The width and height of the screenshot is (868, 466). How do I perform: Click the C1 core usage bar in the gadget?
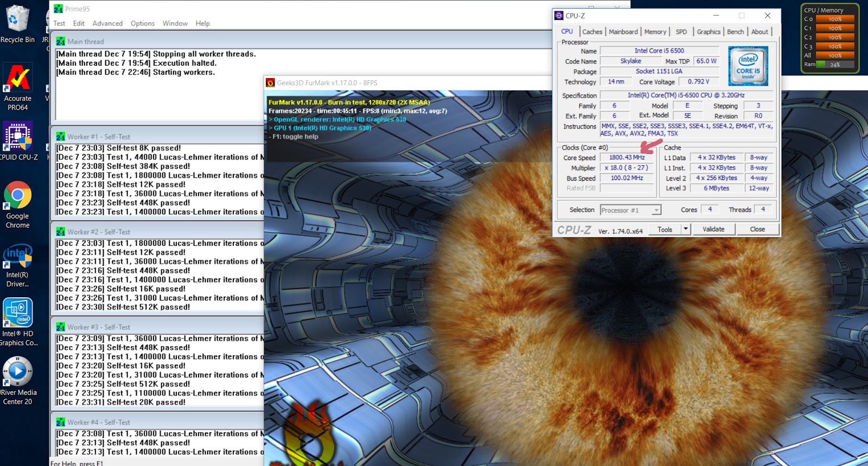point(834,28)
